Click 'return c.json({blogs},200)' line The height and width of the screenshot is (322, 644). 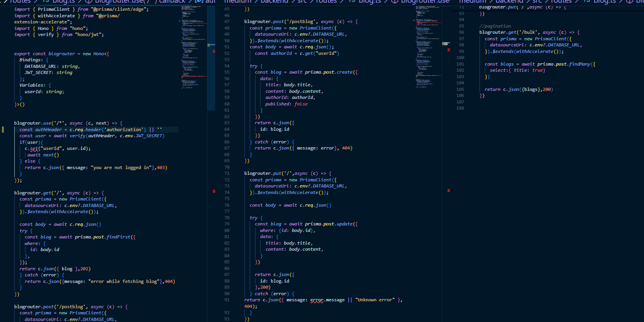519,89
